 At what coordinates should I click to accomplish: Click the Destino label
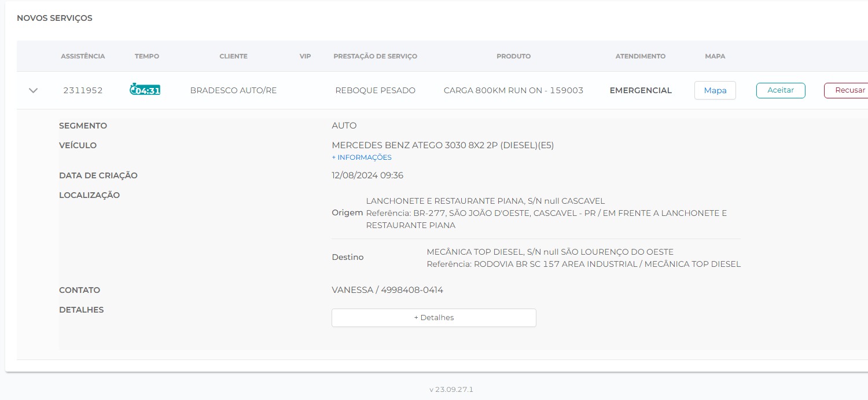(x=348, y=257)
